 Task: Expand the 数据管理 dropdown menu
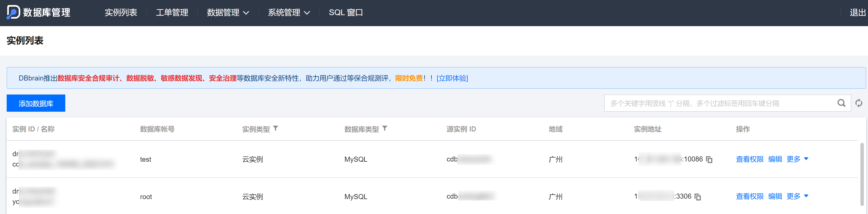click(x=228, y=13)
